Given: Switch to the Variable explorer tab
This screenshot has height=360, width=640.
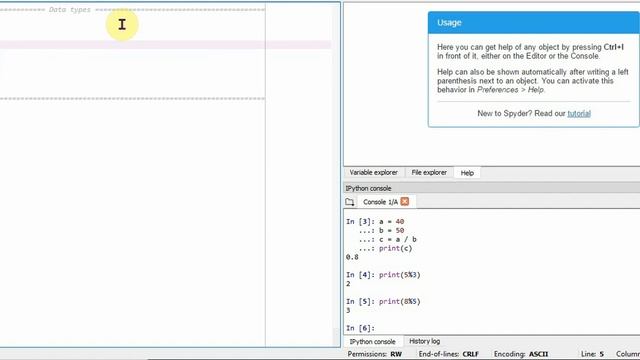Looking at the screenshot, I should [x=373, y=173].
